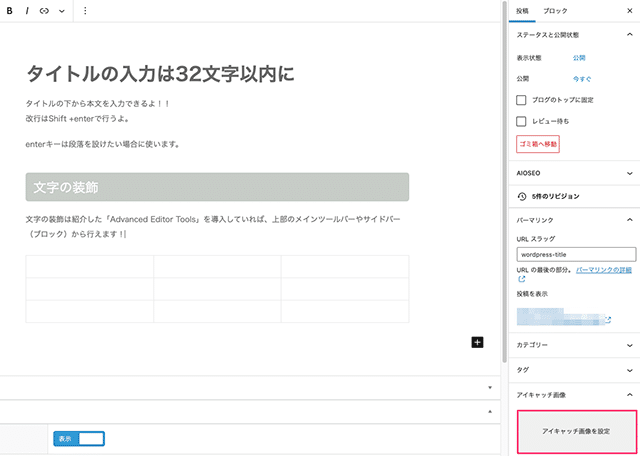Toggle the 表示 switch at the bottom

(x=79, y=438)
